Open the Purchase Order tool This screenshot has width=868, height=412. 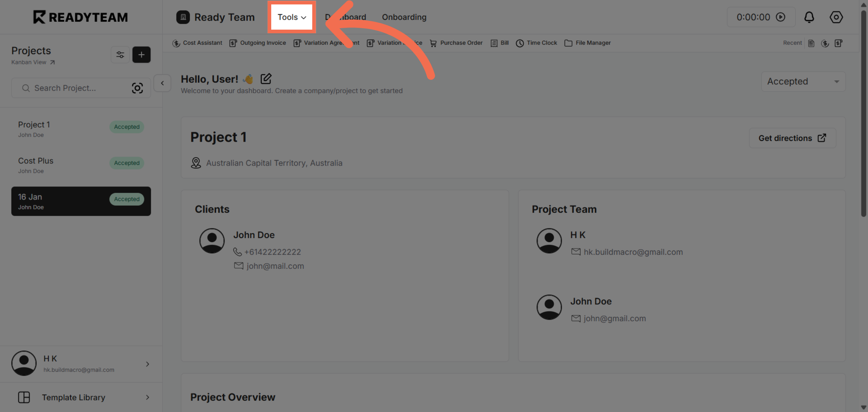[456, 43]
